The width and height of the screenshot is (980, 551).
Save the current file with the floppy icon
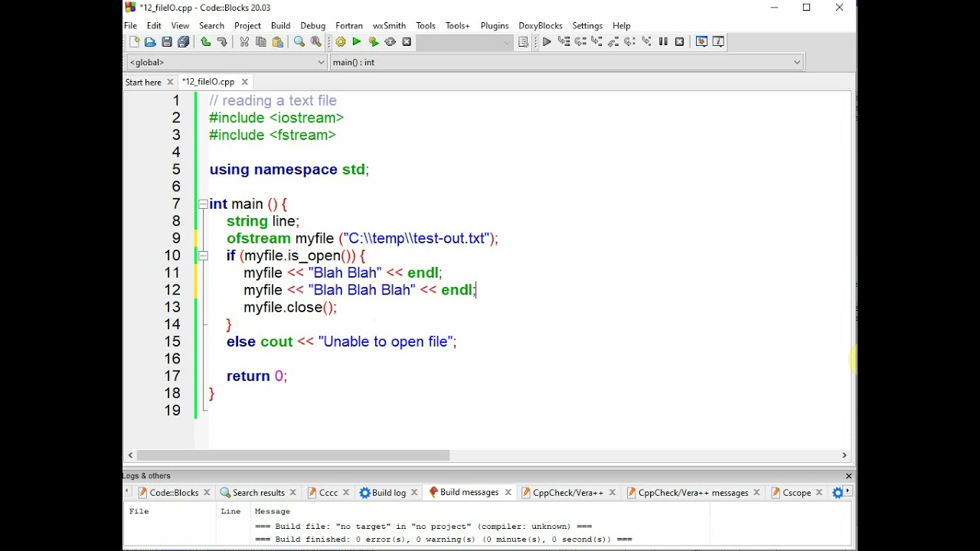(167, 42)
